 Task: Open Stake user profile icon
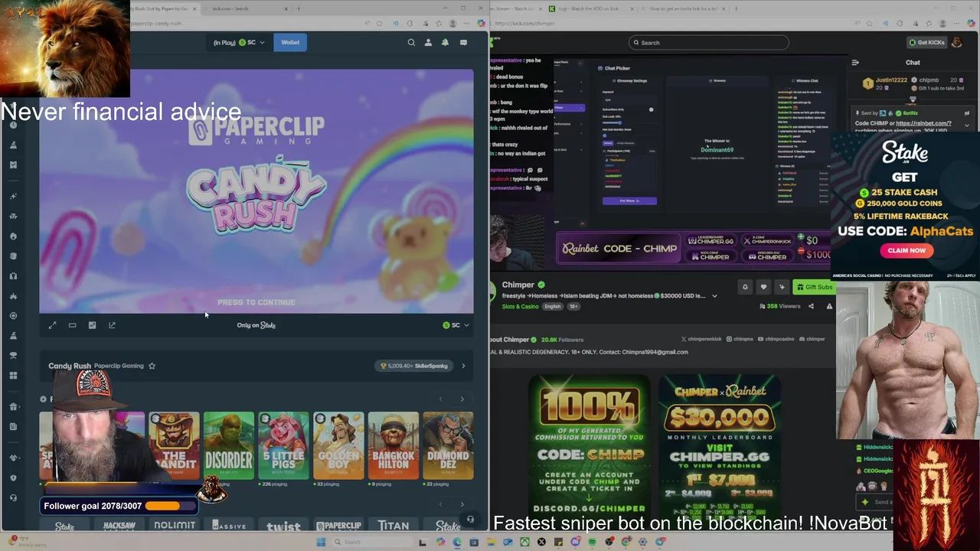[428, 42]
